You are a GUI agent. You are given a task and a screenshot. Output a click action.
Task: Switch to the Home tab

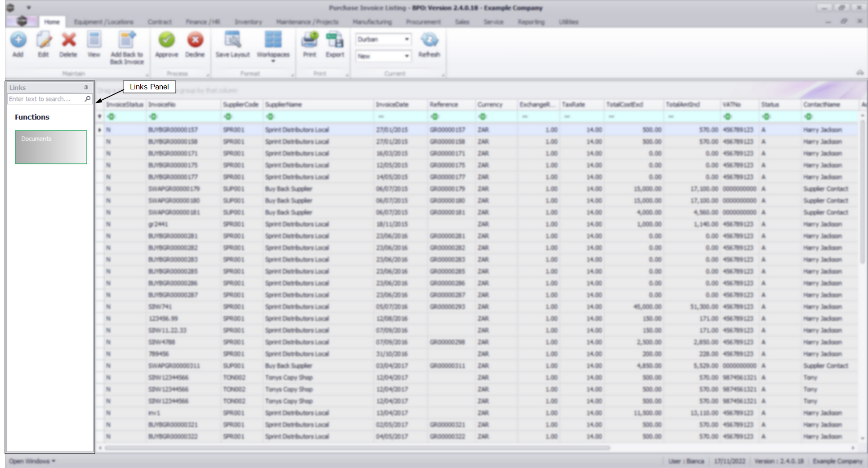click(52, 22)
